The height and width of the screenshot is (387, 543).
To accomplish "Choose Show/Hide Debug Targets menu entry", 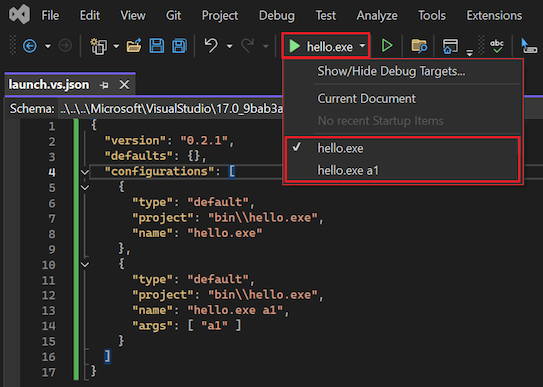I will 402,71.
